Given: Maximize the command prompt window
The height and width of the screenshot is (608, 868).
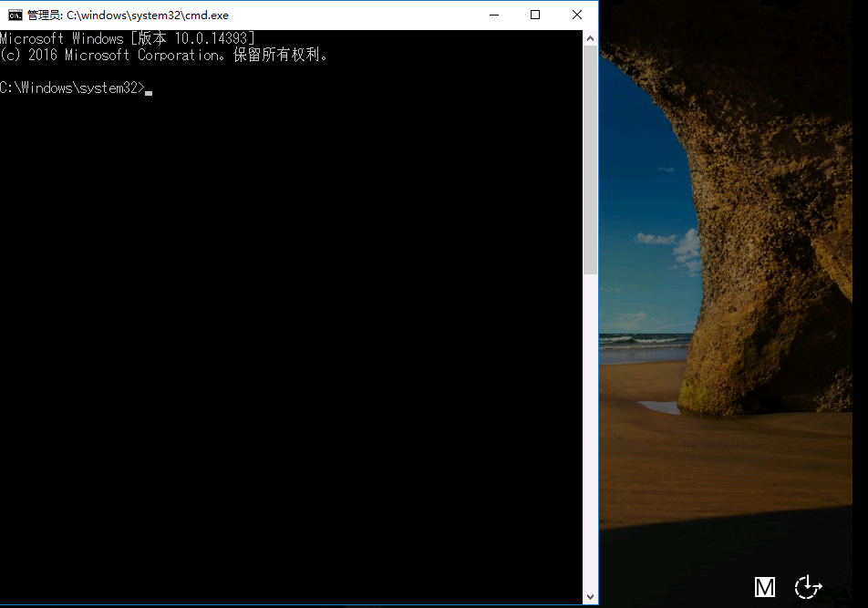Looking at the screenshot, I should (535, 15).
